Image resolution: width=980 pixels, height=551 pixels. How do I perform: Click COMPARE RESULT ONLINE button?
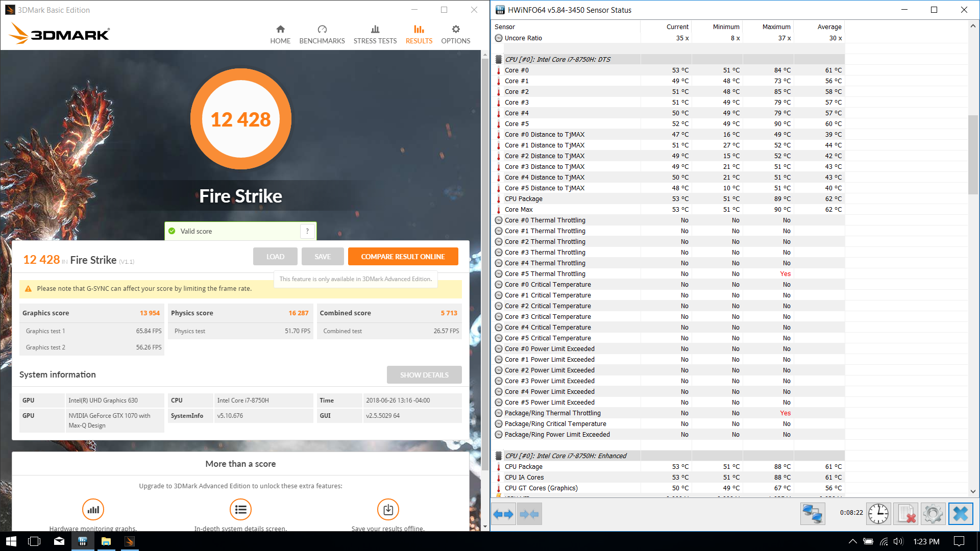point(403,257)
